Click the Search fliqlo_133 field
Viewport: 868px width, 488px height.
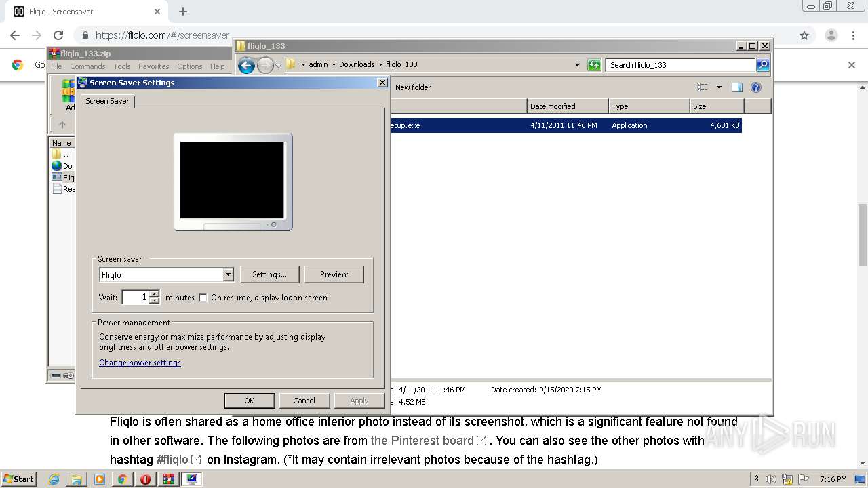tap(680, 65)
